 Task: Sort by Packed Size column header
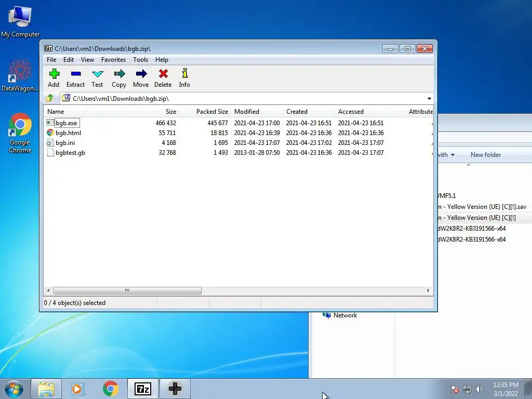[x=205, y=112]
